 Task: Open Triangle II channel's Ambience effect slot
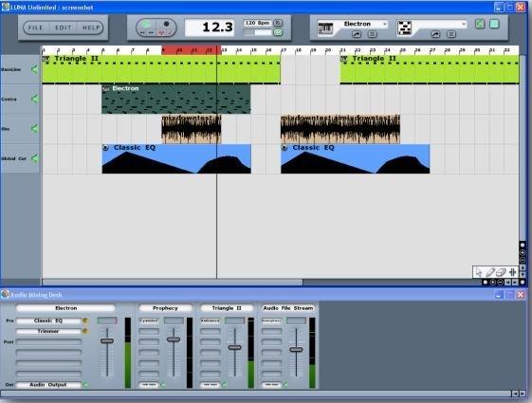click(x=210, y=321)
